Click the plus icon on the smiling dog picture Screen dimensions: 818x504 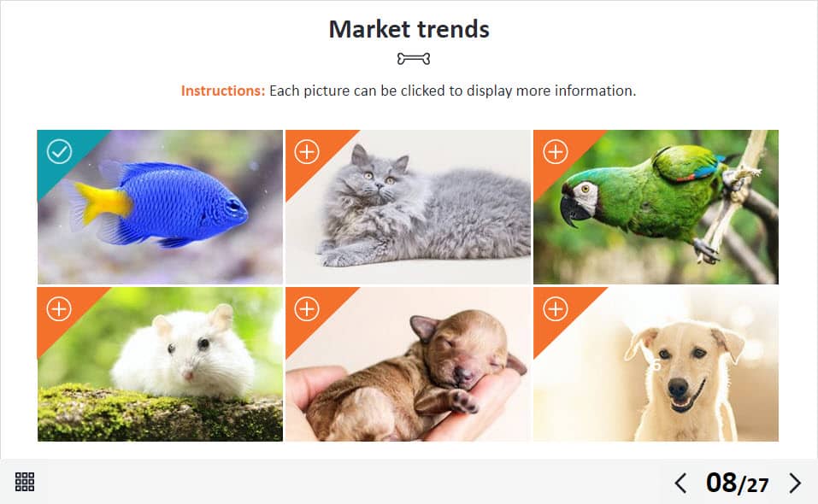555,309
